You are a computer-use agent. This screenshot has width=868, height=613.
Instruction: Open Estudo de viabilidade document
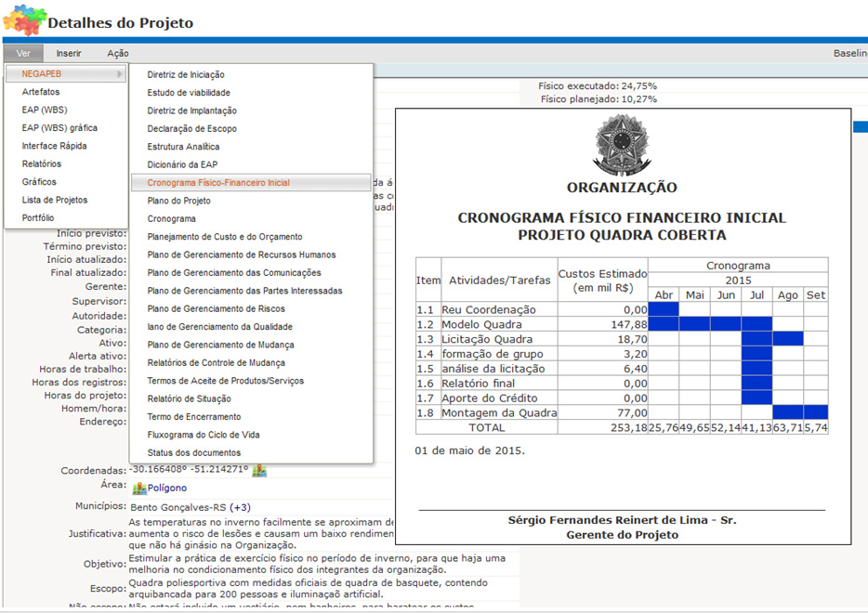[x=189, y=92]
